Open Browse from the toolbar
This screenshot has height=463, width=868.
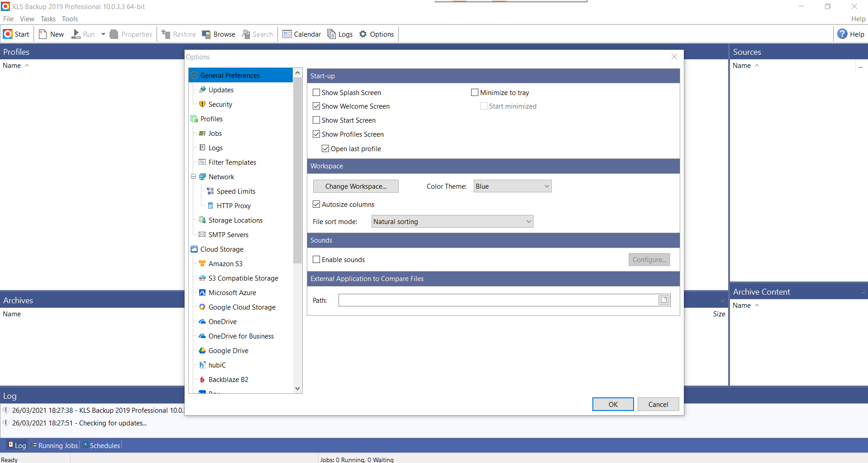point(219,34)
